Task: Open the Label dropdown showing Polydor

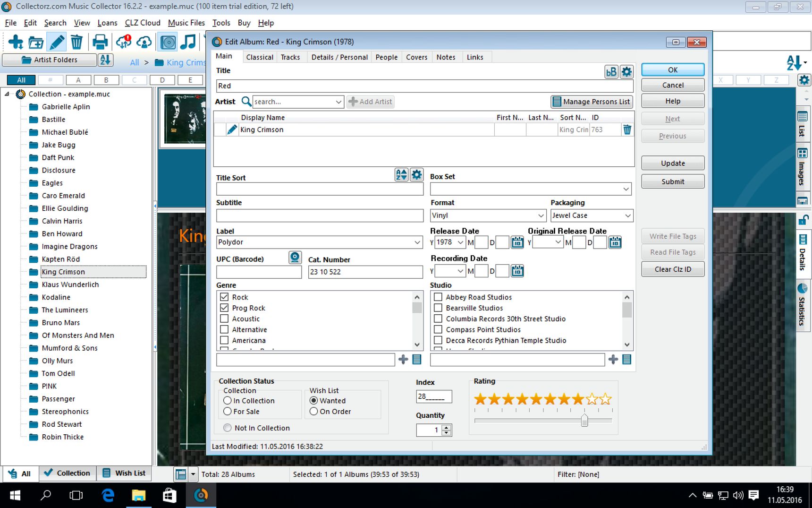Action: (417, 242)
